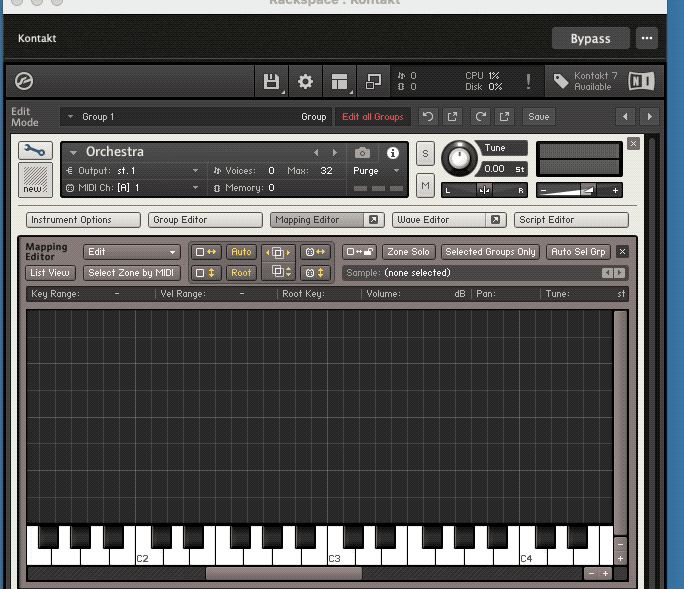Open the Mapping Editor tab
Screen dimensions: 684x589
[317, 220]
